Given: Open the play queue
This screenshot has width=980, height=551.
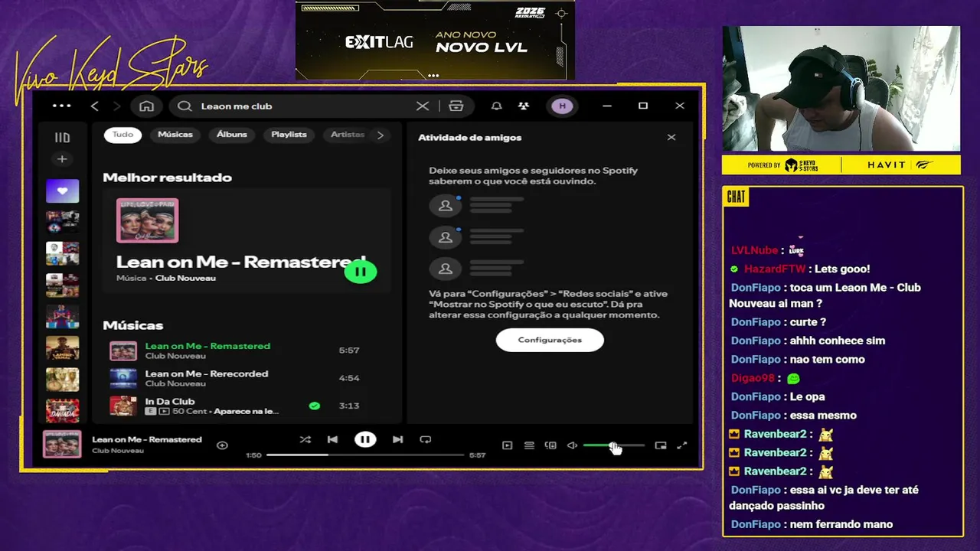Looking at the screenshot, I should click(x=529, y=445).
